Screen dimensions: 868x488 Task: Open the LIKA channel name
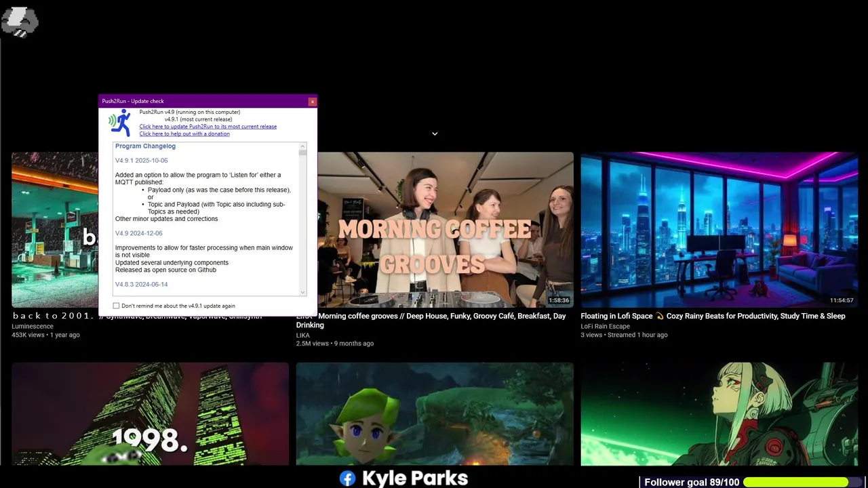tap(303, 335)
